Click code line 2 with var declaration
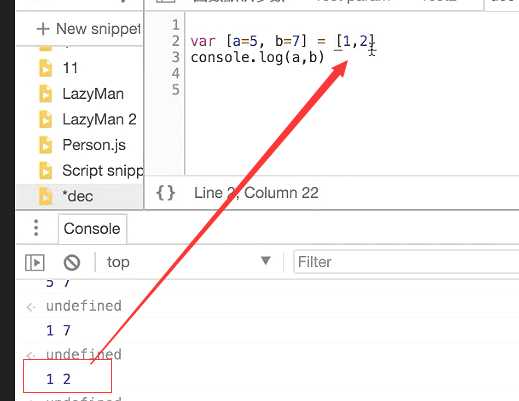519x401 pixels. (x=282, y=41)
